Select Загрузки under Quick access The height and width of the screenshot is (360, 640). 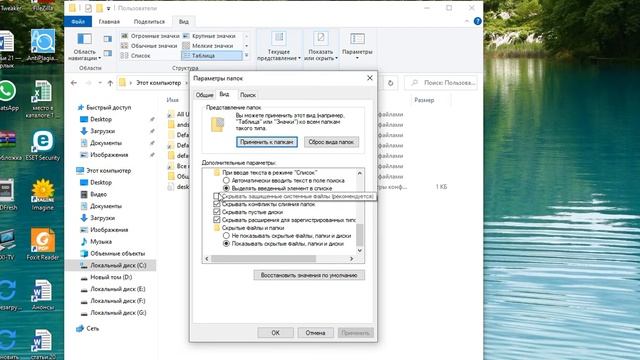coord(102,131)
